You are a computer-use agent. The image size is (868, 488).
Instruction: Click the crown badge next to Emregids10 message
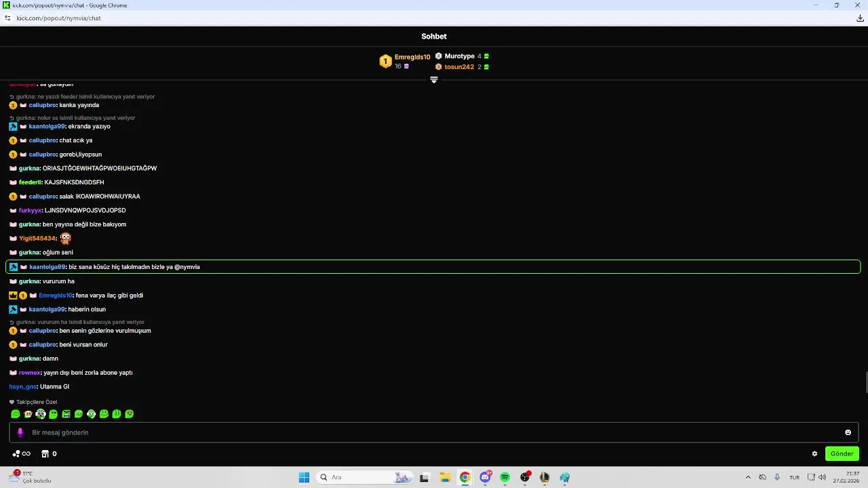pyautogui.click(x=13, y=296)
